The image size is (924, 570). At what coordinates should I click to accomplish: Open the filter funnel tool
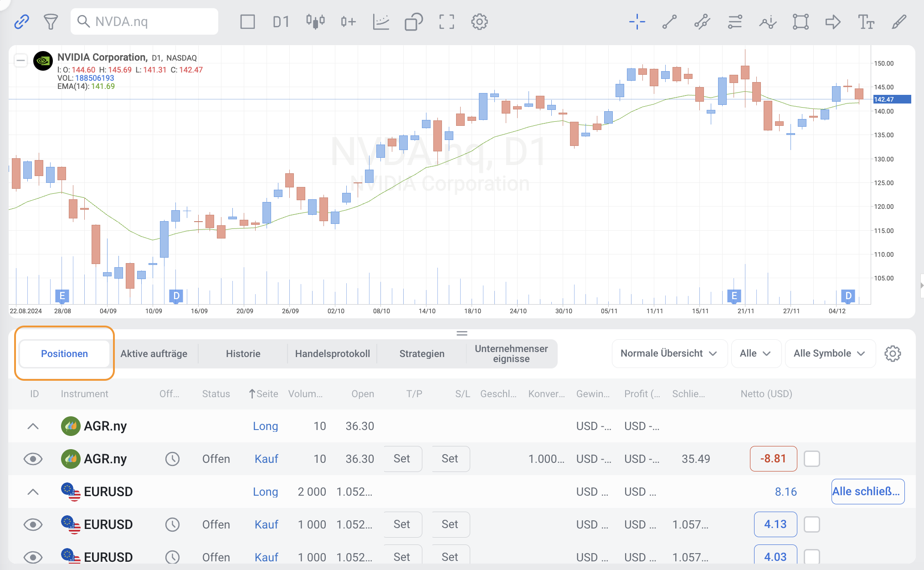(51, 21)
